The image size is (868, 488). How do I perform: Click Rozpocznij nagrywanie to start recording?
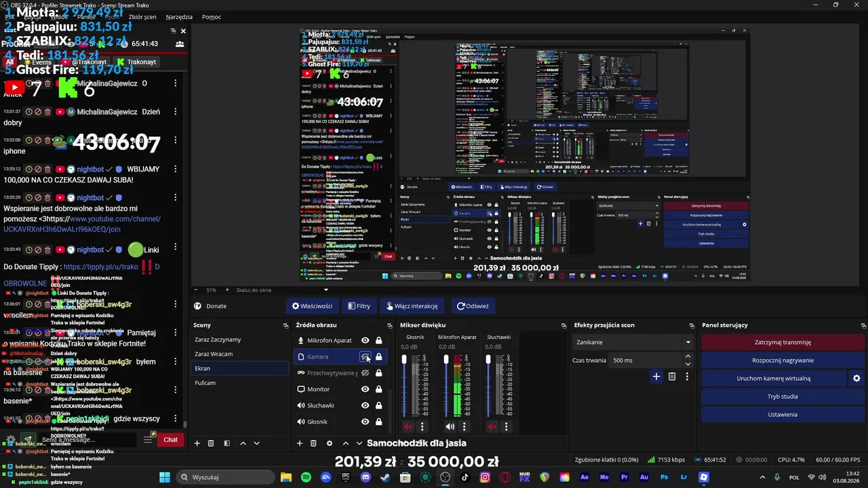[x=783, y=361]
